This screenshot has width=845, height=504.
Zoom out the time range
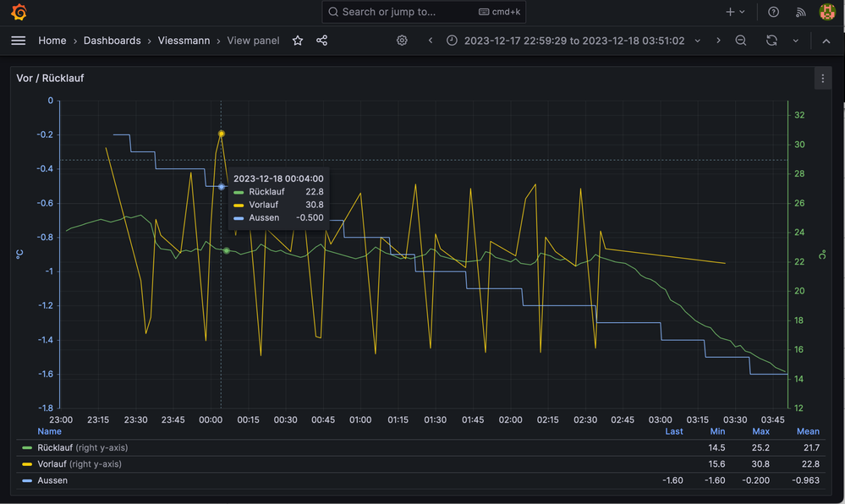click(741, 41)
